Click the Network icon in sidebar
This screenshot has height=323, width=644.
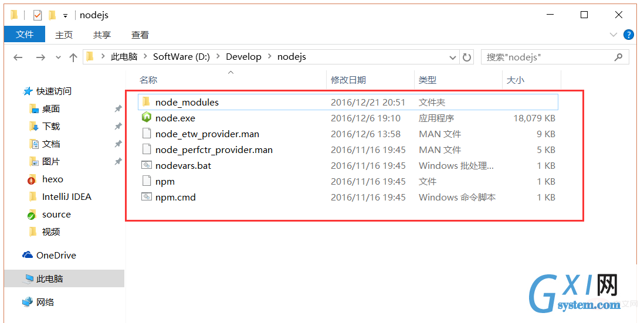point(28,302)
